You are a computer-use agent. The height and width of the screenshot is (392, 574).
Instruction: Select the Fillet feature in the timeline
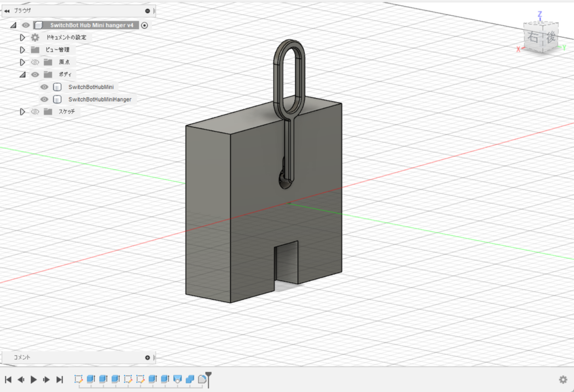point(202,379)
